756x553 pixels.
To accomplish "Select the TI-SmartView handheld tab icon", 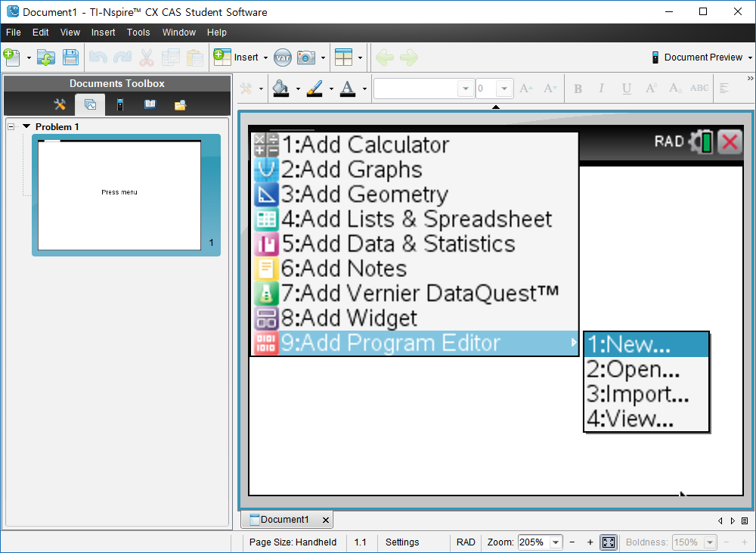I will click(x=120, y=104).
